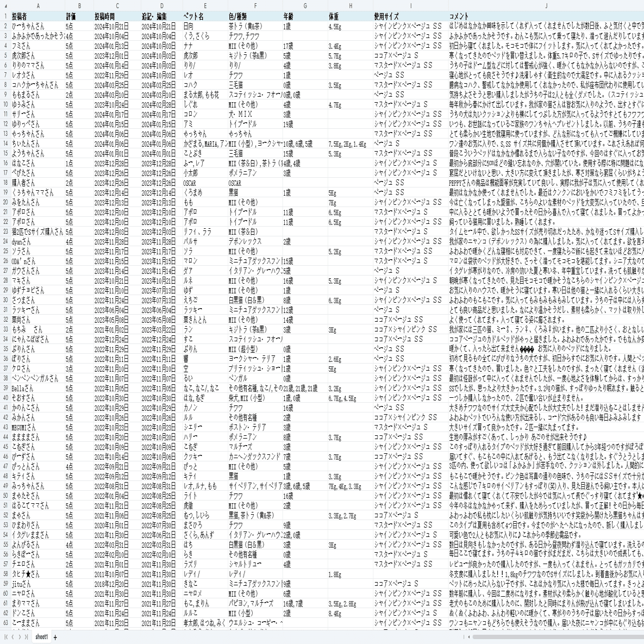644x644 pixels.
Task: Go to the next sheet arrow
Action: tap(20, 637)
